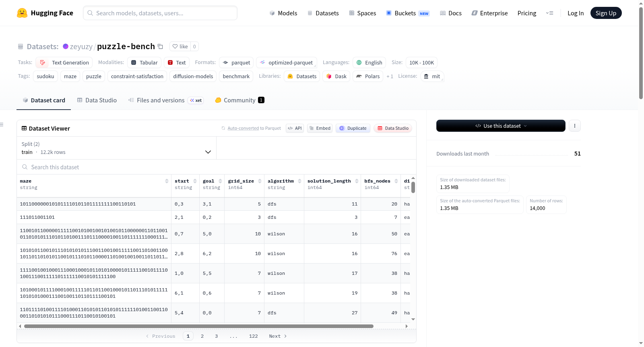Open the Files and versions tab

(165, 100)
